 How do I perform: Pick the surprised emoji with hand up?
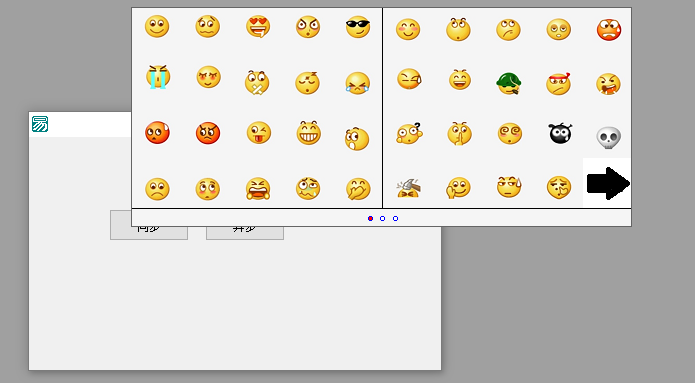tap(357, 139)
